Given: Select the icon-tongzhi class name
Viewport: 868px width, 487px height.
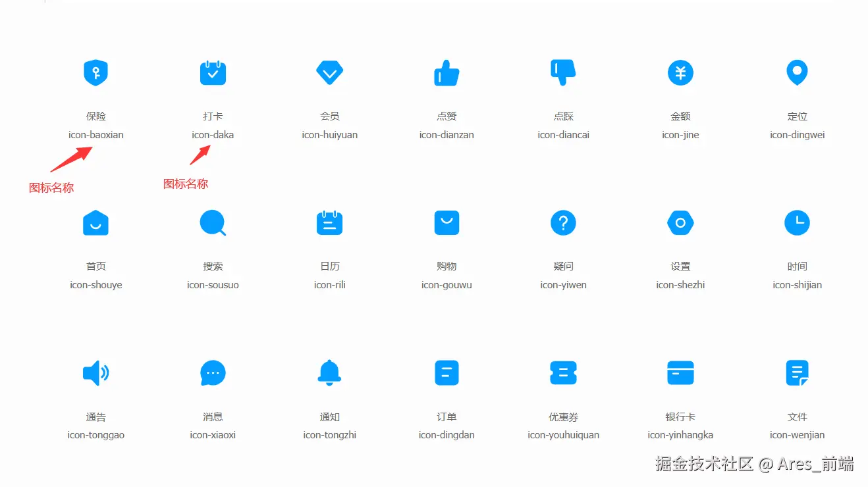Looking at the screenshot, I should pos(329,435).
